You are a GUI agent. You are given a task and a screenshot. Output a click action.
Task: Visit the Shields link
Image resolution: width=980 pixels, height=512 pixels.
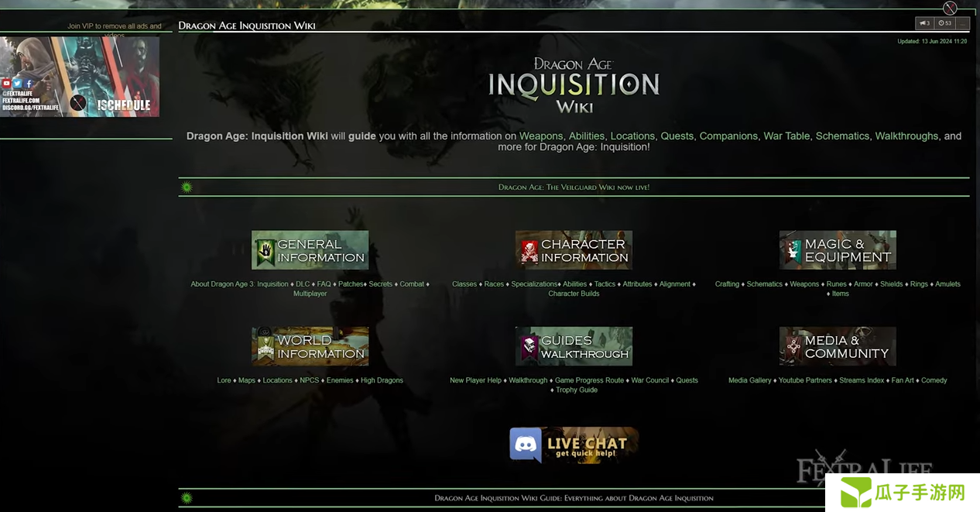[x=892, y=284]
